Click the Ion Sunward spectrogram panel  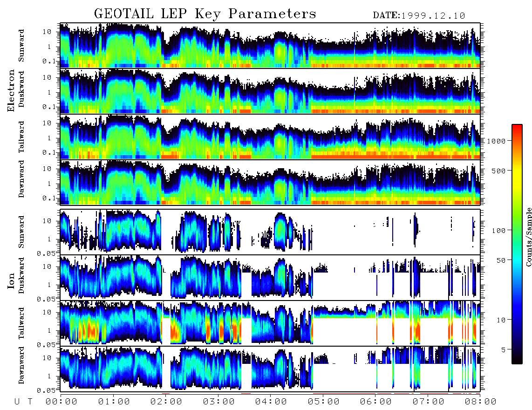click(270, 232)
